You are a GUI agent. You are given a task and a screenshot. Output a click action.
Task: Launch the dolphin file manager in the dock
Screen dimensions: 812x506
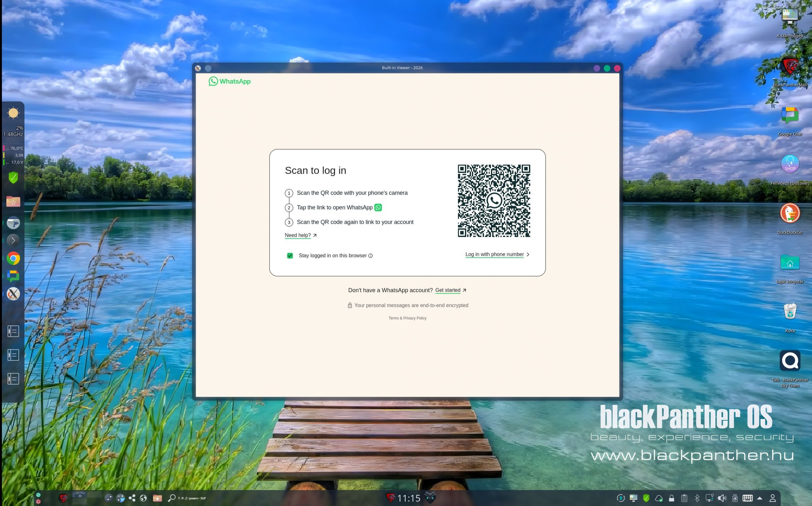click(13, 223)
